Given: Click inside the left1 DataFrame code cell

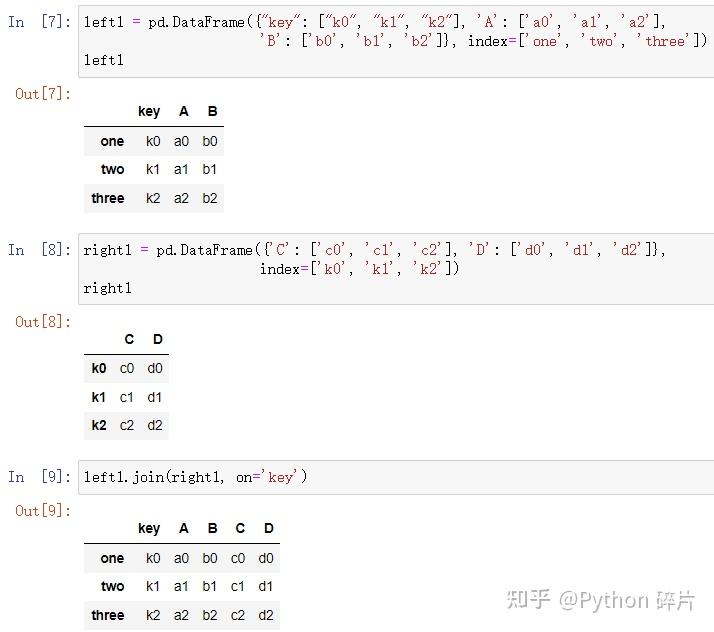Looking at the screenshot, I should pyautogui.click(x=395, y=41).
